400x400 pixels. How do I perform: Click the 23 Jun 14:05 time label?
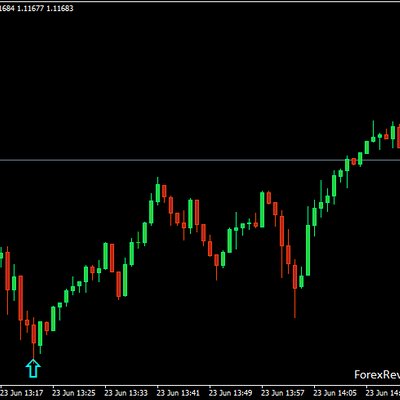tap(336, 392)
